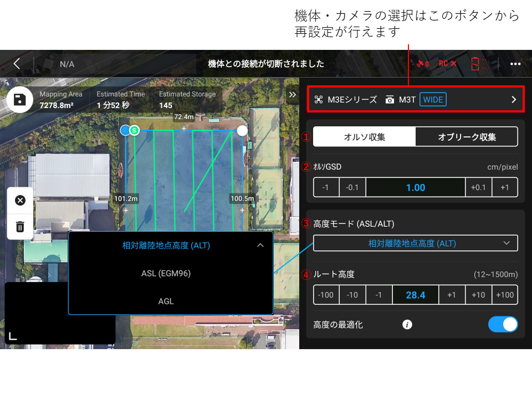Click the red battery status icon

pyautogui.click(x=475, y=64)
